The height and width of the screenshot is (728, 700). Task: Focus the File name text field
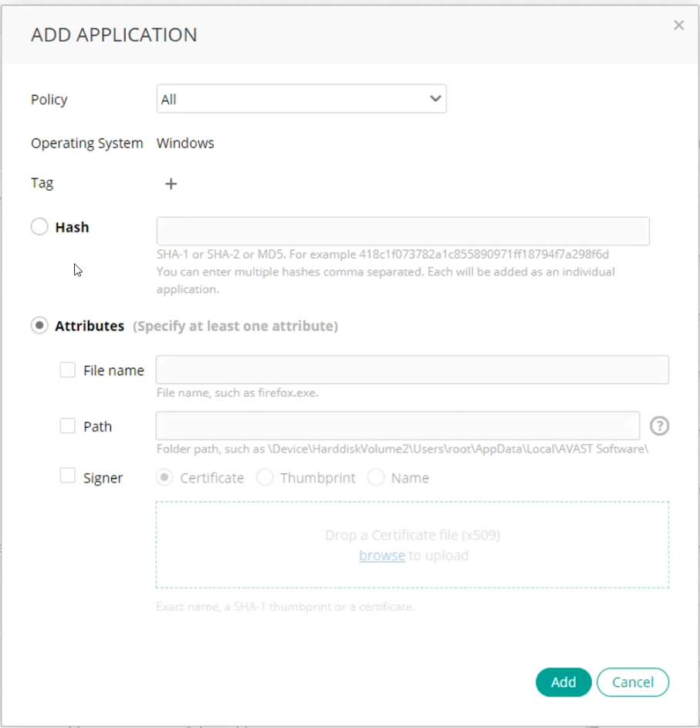click(x=412, y=370)
